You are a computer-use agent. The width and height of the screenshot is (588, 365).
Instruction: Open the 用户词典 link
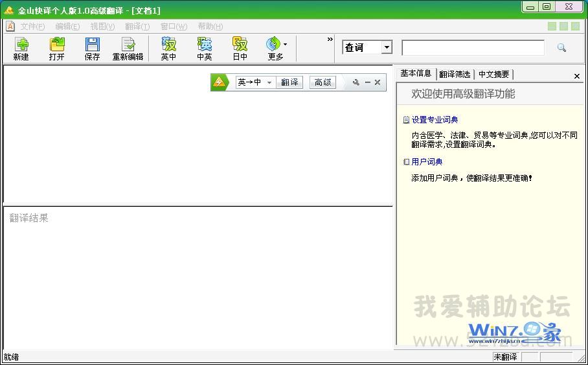(x=427, y=162)
